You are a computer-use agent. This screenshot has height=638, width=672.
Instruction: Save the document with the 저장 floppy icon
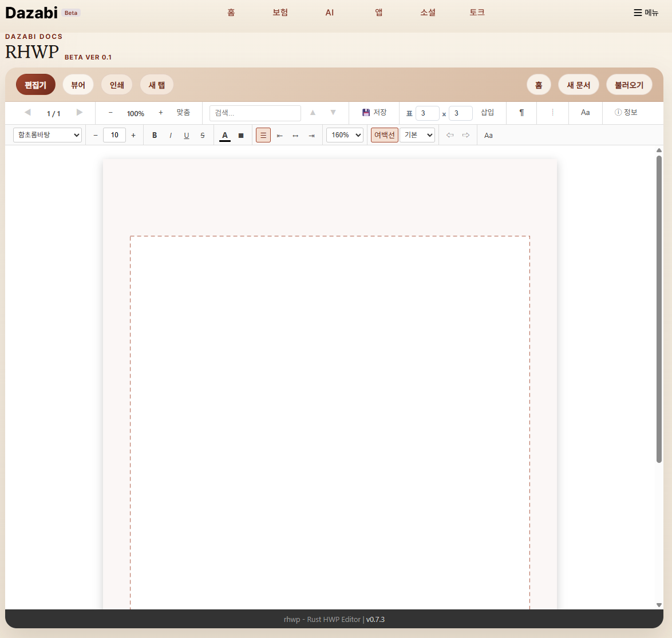click(x=374, y=113)
